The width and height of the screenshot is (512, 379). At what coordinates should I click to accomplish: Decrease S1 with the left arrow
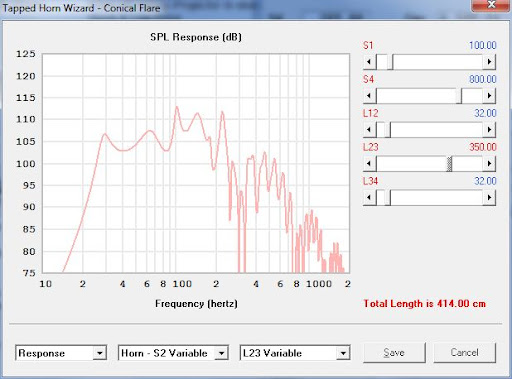(369, 62)
